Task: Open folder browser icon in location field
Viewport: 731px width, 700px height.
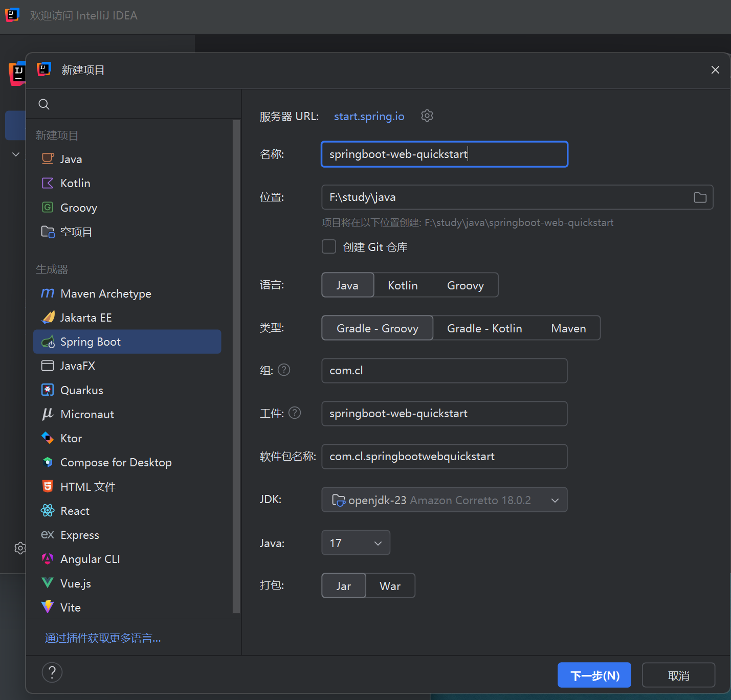Action: pos(700,197)
